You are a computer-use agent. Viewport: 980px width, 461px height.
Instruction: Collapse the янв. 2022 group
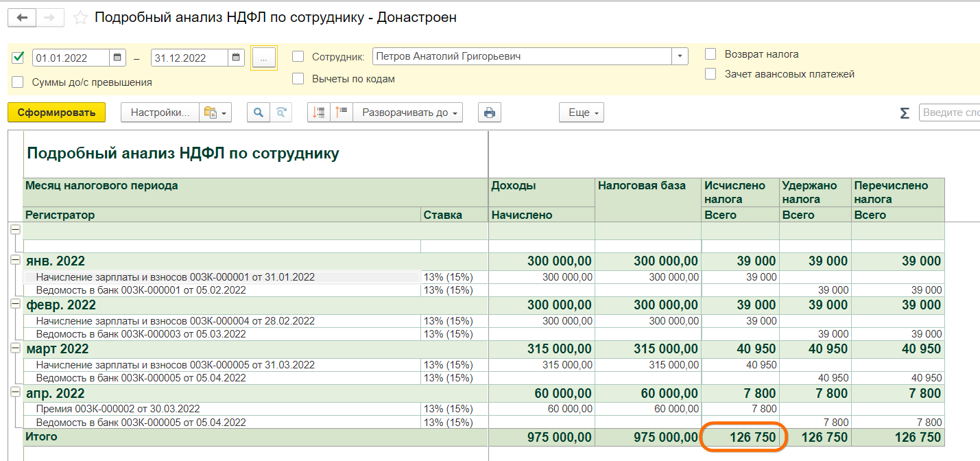(x=15, y=260)
